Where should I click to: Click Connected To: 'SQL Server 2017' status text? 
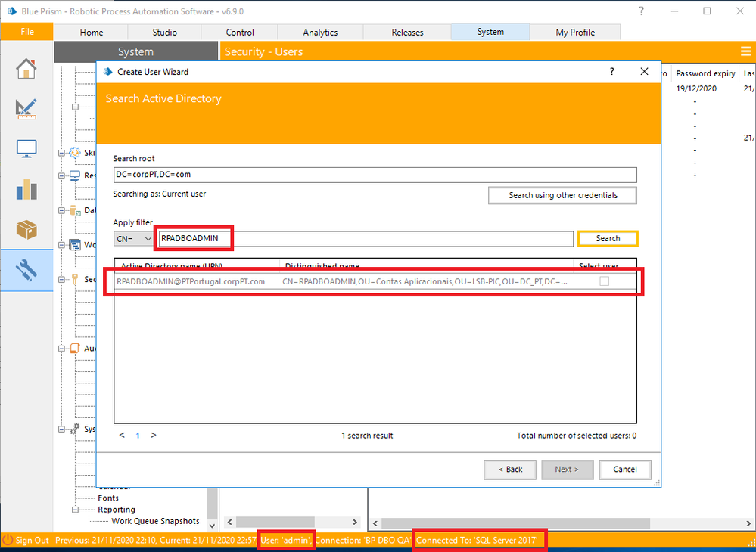coord(476,541)
